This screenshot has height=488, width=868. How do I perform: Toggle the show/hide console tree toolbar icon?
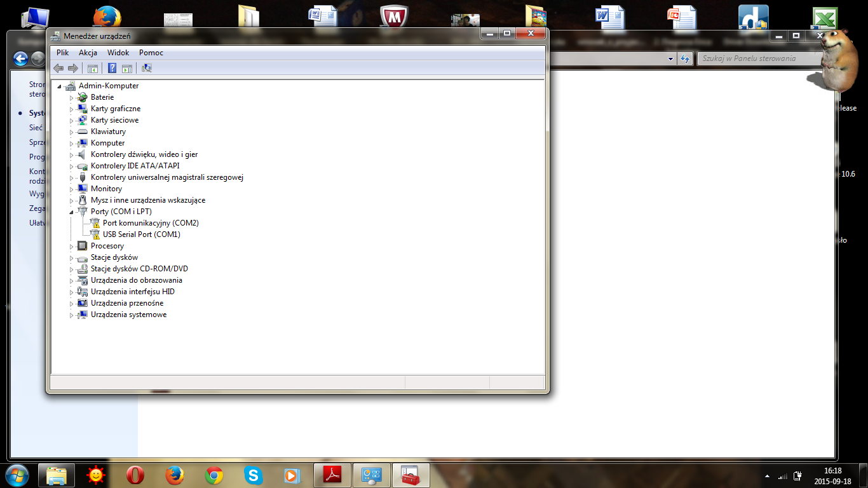pos(93,68)
